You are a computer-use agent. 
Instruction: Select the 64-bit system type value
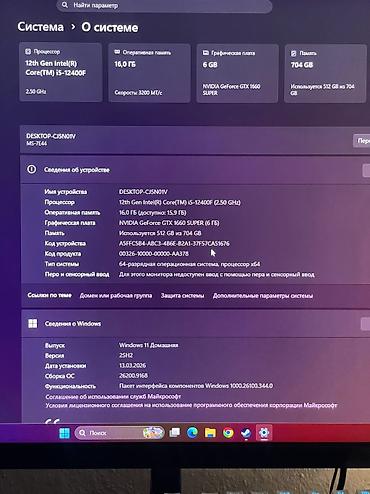(x=189, y=264)
